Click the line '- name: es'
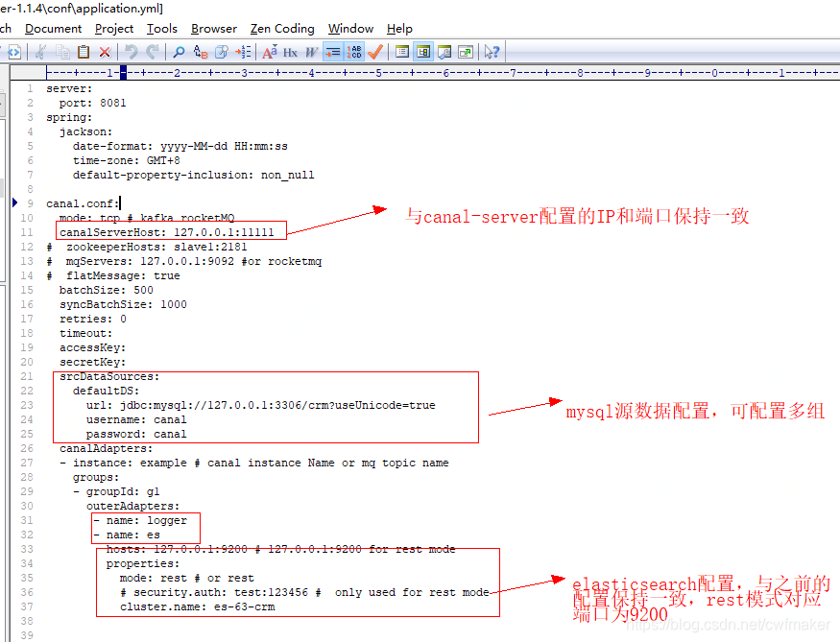Screen dimensions: 840x642 tap(127, 535)
